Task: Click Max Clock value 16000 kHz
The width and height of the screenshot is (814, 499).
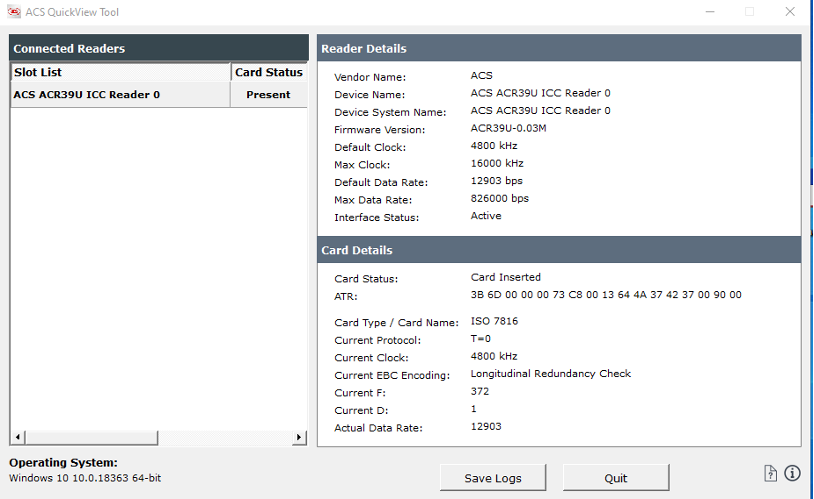Action: click(x=497, y=164)
